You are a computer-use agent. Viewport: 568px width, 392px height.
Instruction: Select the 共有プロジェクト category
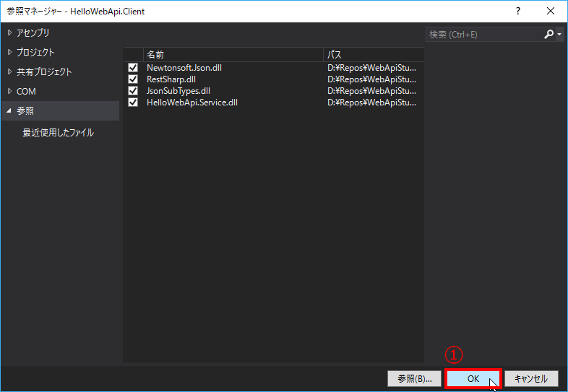(x=44, y=71)
